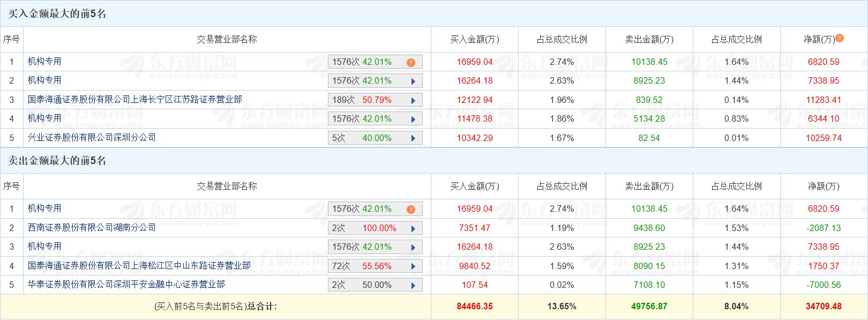Open 华泰证券深圳平安金融中心证券营业部 link
868x320 pixels.
126,285
